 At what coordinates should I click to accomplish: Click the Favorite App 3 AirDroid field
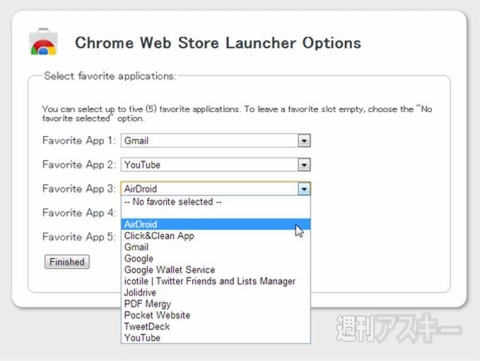(216, 189)
